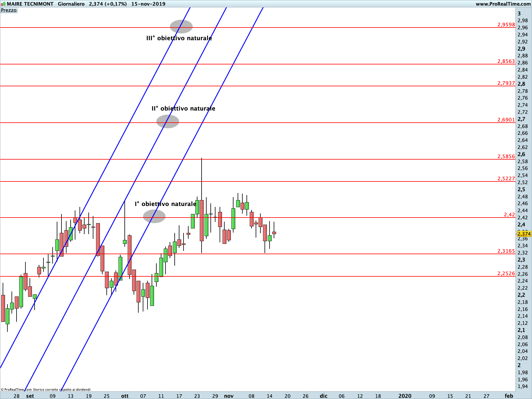This screenshot has width=532, height=399.
Task: Click the grey ellipse at the 2,9598 level
Action: pos(181,27)
